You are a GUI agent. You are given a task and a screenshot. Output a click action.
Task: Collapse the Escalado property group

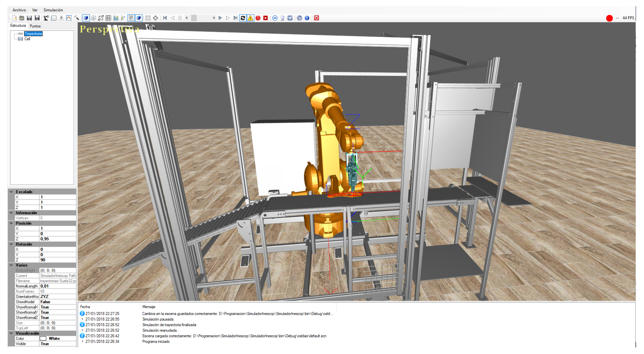[11, 192]
